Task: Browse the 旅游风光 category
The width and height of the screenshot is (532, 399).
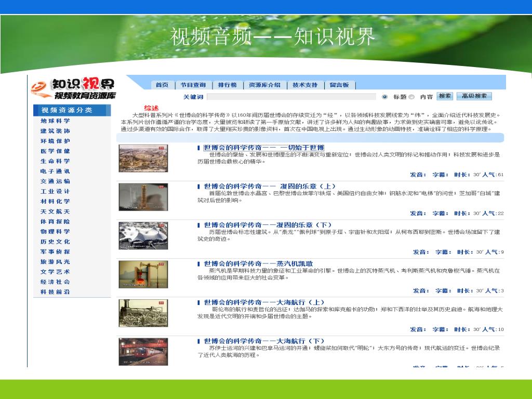Action: pos(55,262)
